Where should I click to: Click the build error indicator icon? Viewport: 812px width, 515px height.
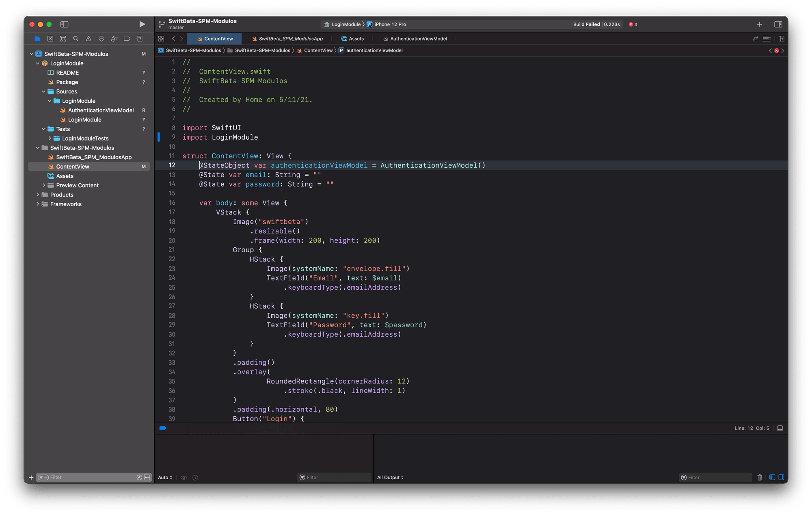click(630, 24)
